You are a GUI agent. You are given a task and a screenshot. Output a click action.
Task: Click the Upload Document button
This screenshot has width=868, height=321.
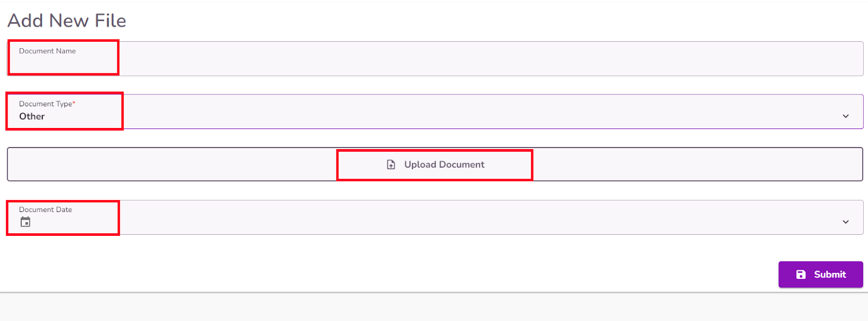point(434,164)
